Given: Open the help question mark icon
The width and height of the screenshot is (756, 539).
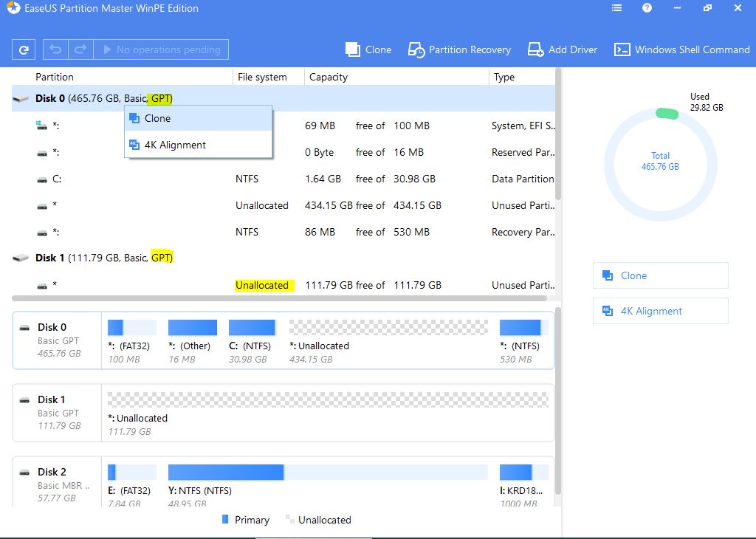Looking at the screenshot, I should click(x=647, y=8).
